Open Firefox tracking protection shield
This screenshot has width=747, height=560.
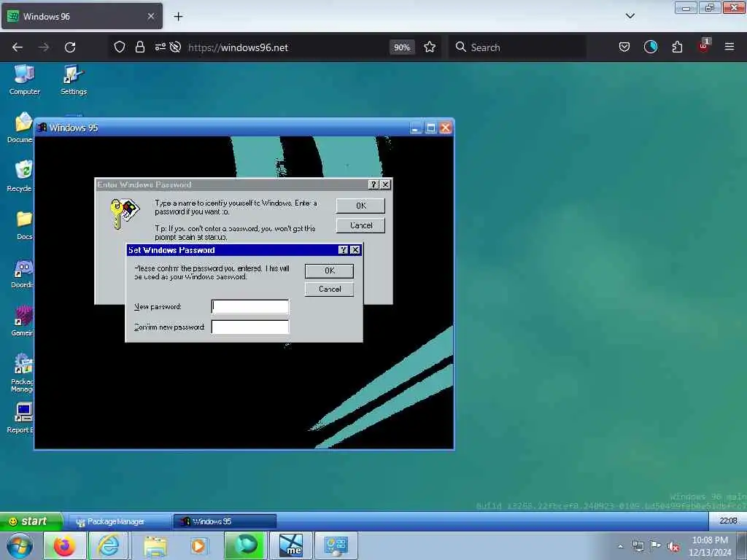click(120, 47)
